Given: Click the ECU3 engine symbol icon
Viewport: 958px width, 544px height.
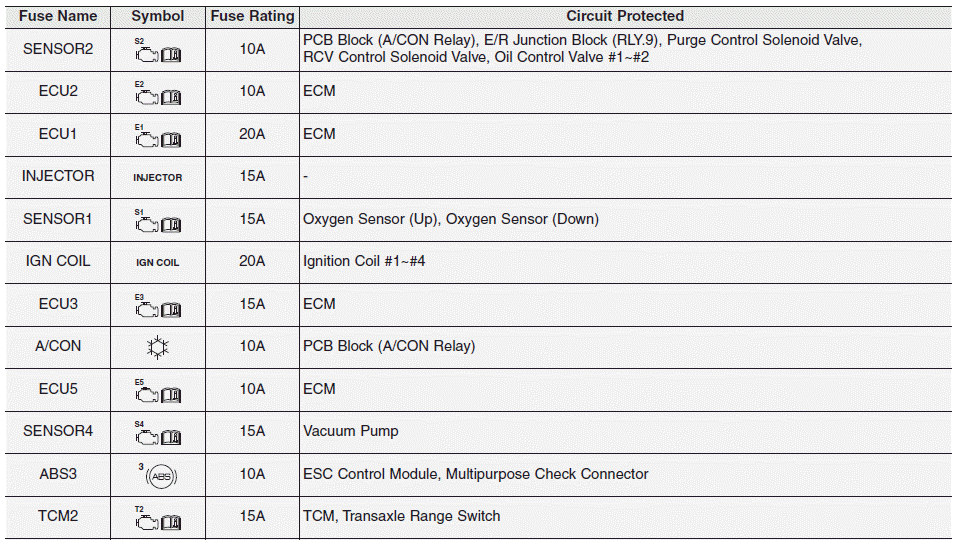Looking at the screenshot, I should [158, 309].
